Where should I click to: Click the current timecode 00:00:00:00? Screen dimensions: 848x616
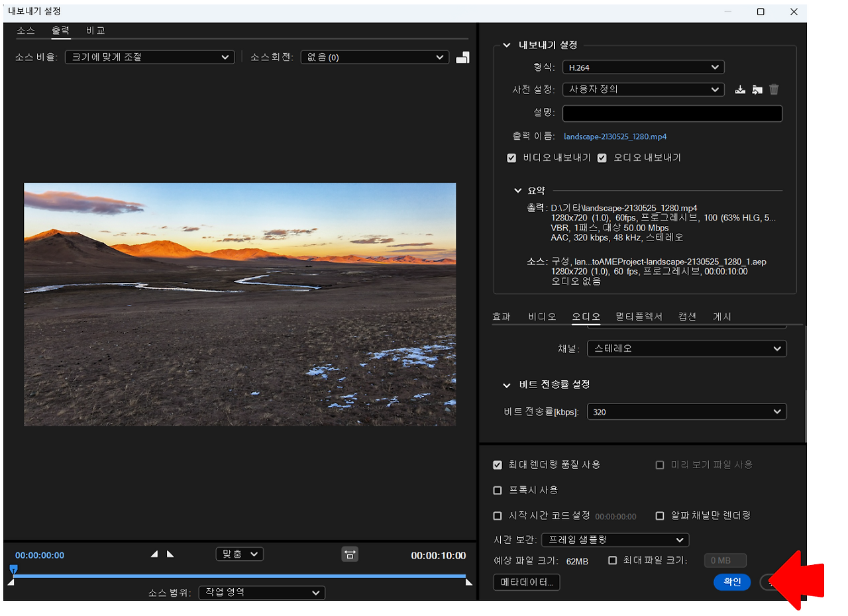click(40, 556)
